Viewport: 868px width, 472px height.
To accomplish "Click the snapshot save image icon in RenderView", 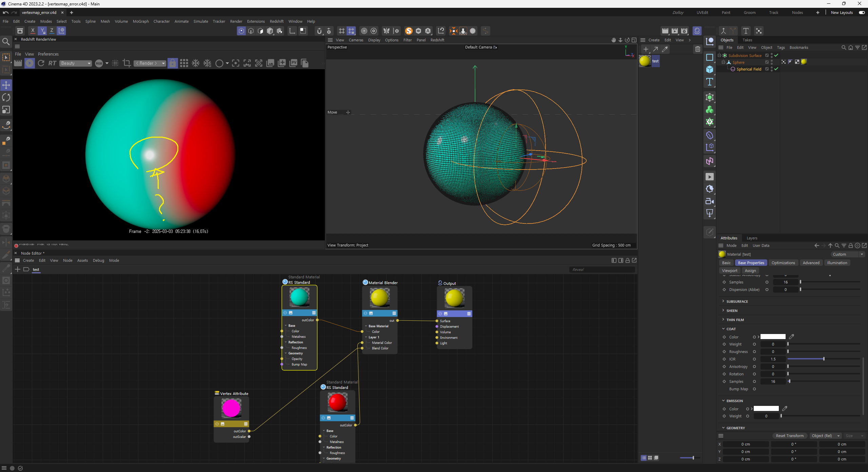I will tap(270, 63).
